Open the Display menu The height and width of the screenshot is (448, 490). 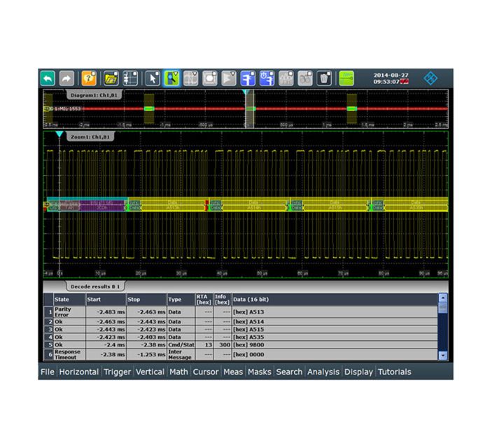point(358,372)
